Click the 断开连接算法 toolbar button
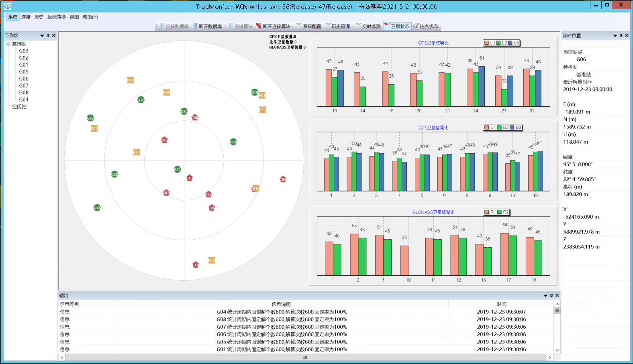 [x=274, y=26]
